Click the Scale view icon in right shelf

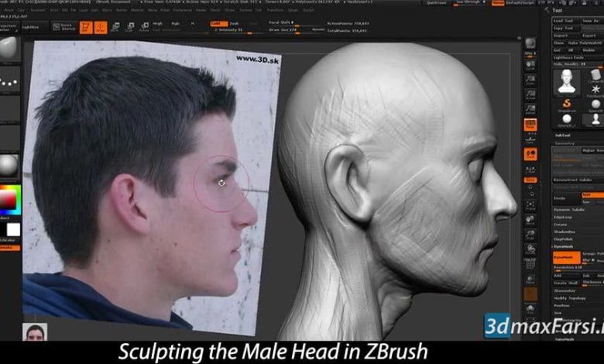point(530,235)
